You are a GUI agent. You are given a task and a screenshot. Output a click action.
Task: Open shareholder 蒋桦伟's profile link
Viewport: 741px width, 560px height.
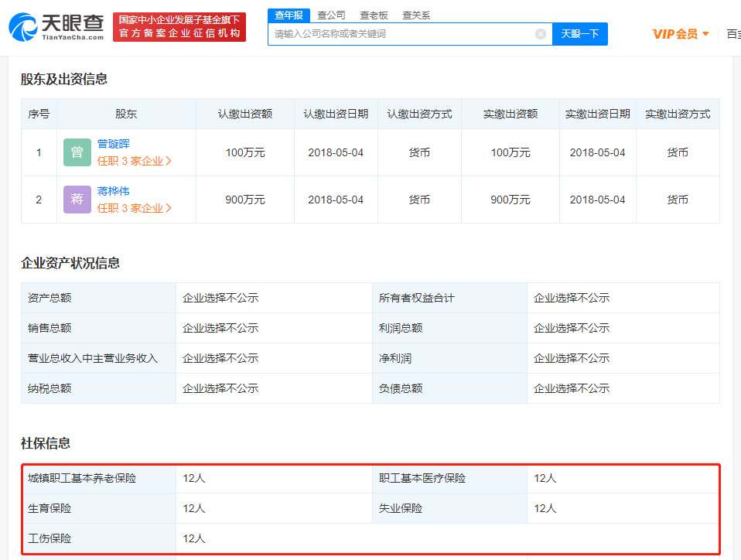pos(114,191)
